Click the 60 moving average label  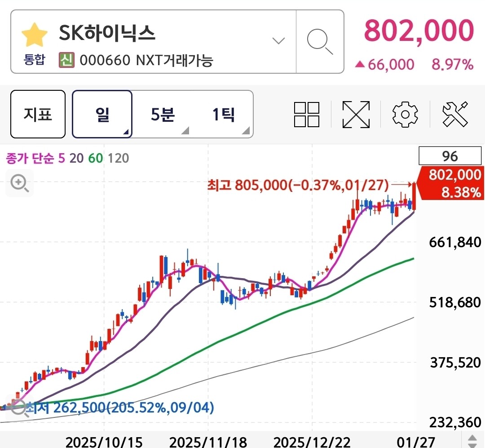[96, 158]
